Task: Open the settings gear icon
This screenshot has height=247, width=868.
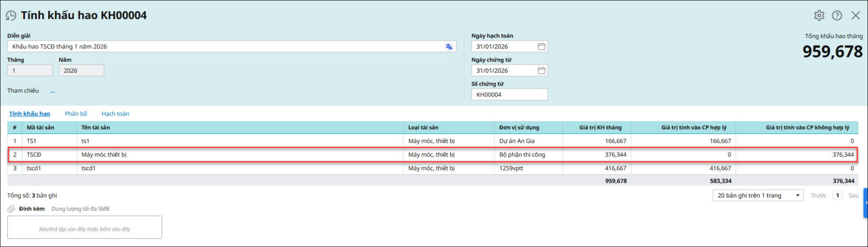Action: click(819, 16)
